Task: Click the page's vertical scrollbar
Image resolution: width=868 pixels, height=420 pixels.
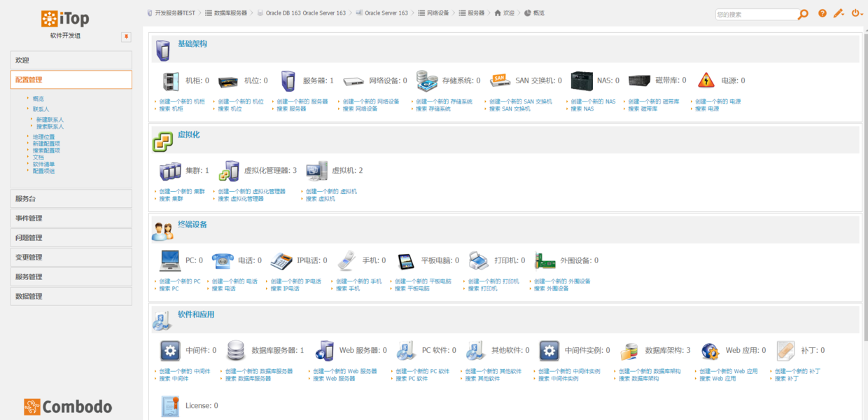Action: (x=864, y=210)
